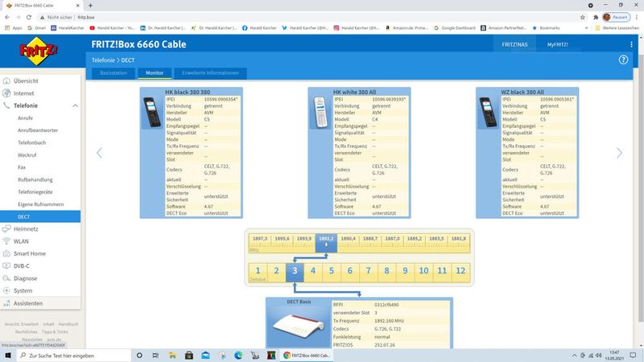Screen dimensions: 644x362
Task: Click the Windows taskbar search field
Action: [x=74, y=356]
